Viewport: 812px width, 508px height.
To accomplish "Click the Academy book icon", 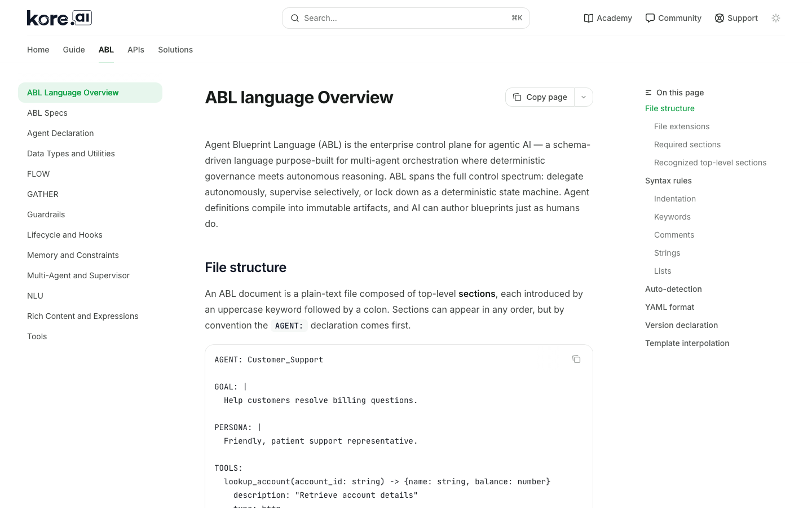I will pyautogui.click(x=589, y=18).
